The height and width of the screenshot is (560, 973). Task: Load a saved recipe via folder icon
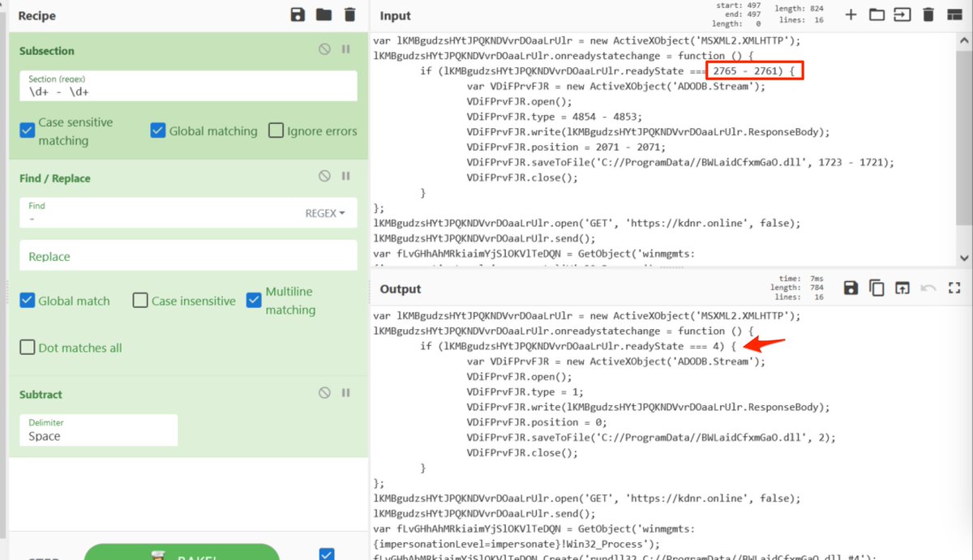324,15
